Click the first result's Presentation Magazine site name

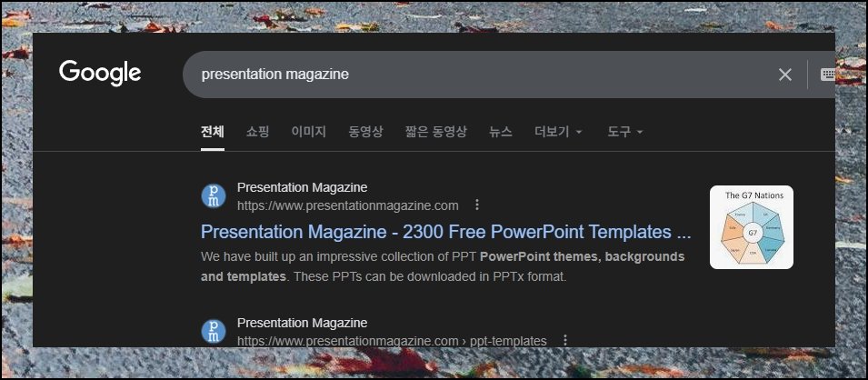click(303, 188)
